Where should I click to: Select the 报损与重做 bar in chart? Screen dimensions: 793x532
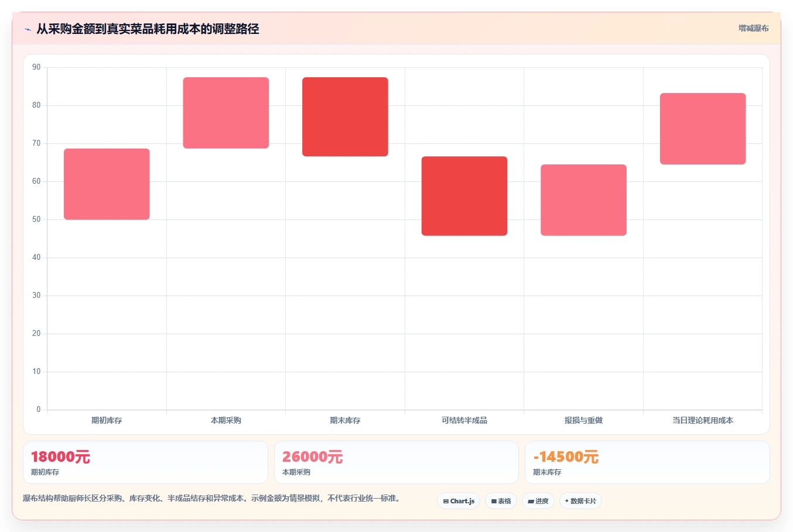coord(583,200)
